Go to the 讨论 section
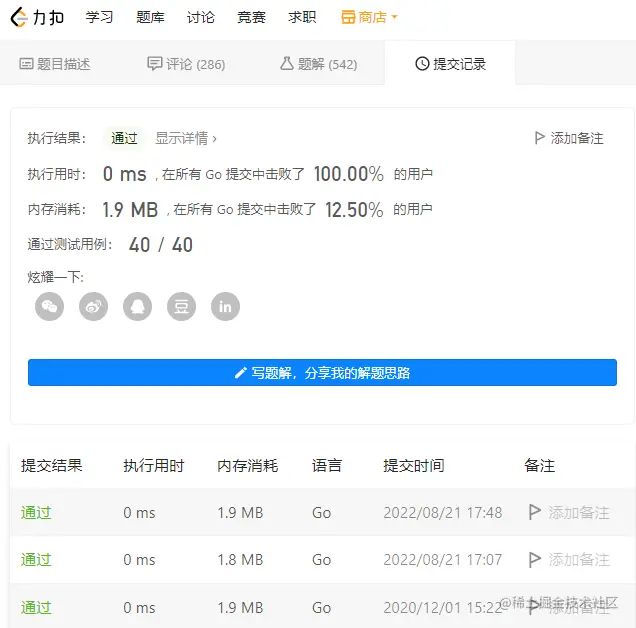The height and width of the screenshot is (628, 636). click(201, 17)
